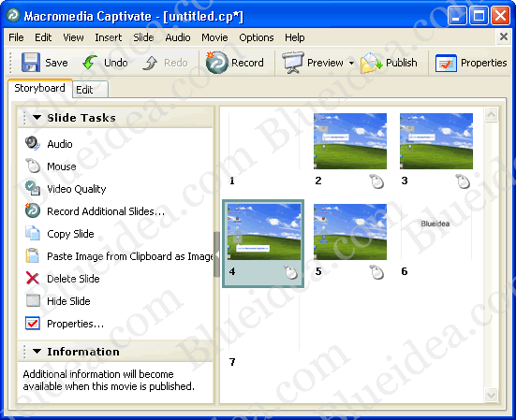Open the Edit menu

coord(43,37)
